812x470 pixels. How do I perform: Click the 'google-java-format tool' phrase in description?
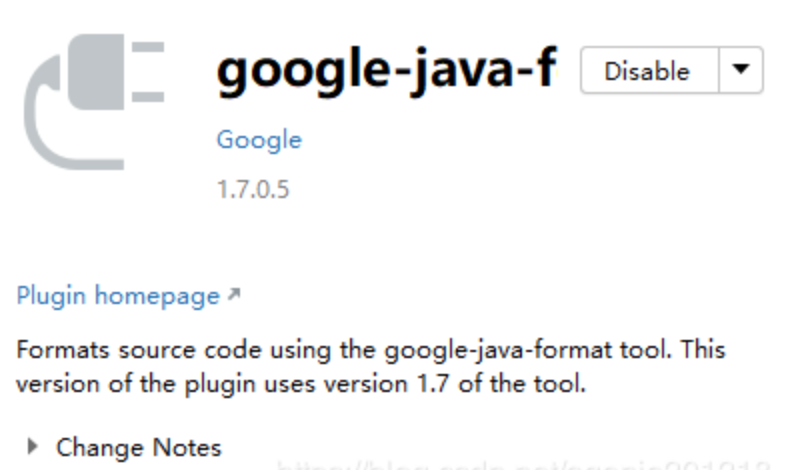(x=525, y=351)
